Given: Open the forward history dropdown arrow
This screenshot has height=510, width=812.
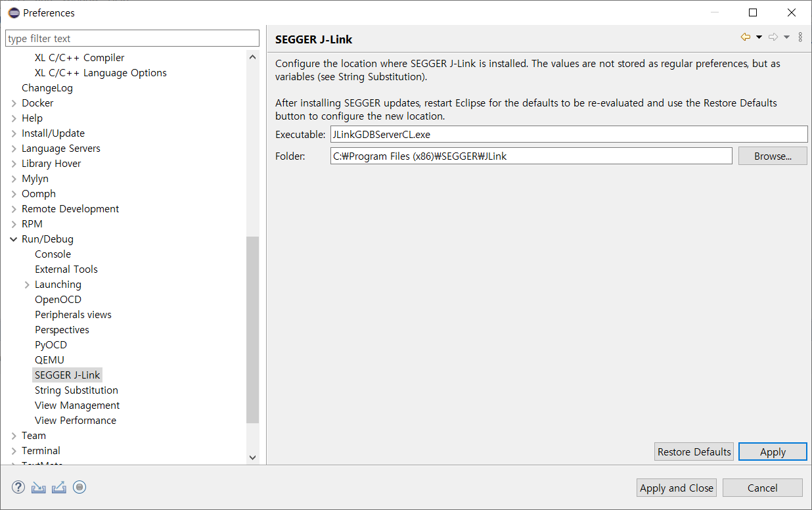Looking at the screenshot, I should pyautogui.click(x=786, y=37).
